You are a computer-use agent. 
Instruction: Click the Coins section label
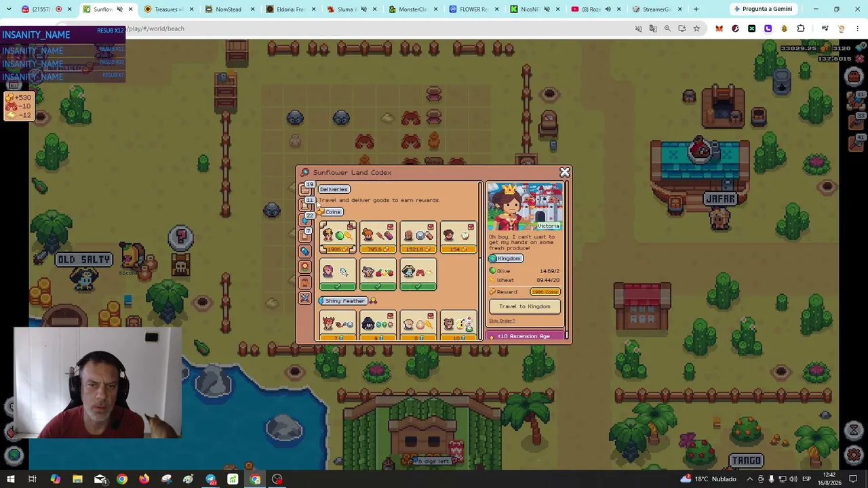pos(330,211)
